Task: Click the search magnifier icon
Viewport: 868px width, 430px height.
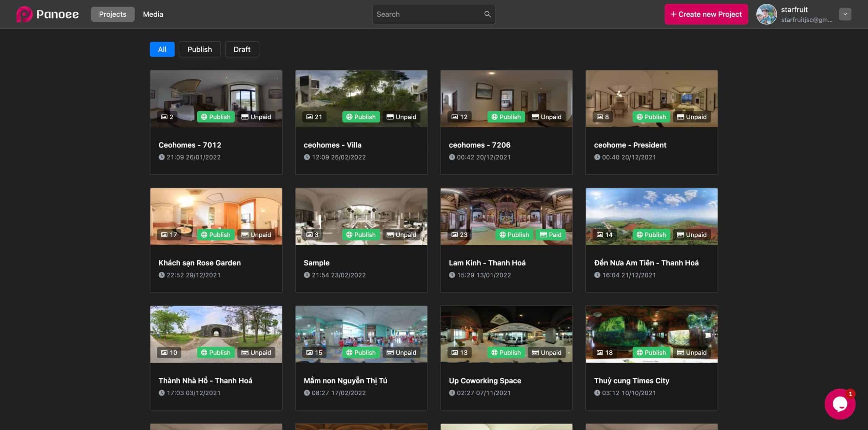Action: pyautogui.click(x=487, y=14)
